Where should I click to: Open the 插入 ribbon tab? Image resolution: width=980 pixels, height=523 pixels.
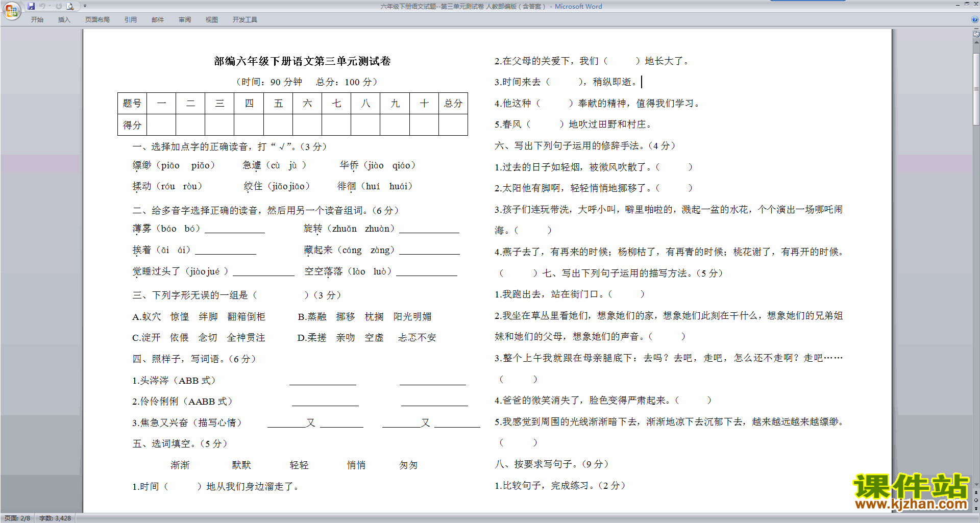(x=64, y=19)
